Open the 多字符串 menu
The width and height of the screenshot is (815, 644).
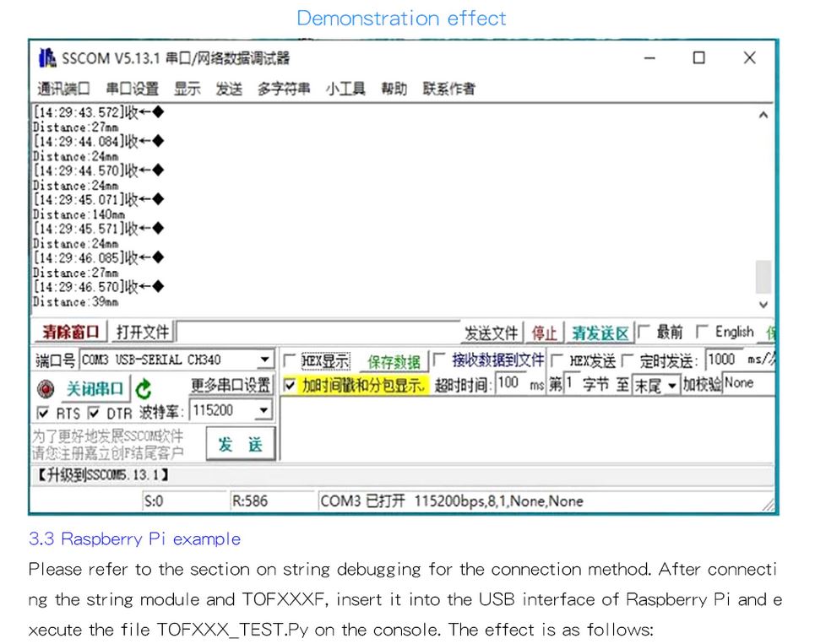[284, 89]
